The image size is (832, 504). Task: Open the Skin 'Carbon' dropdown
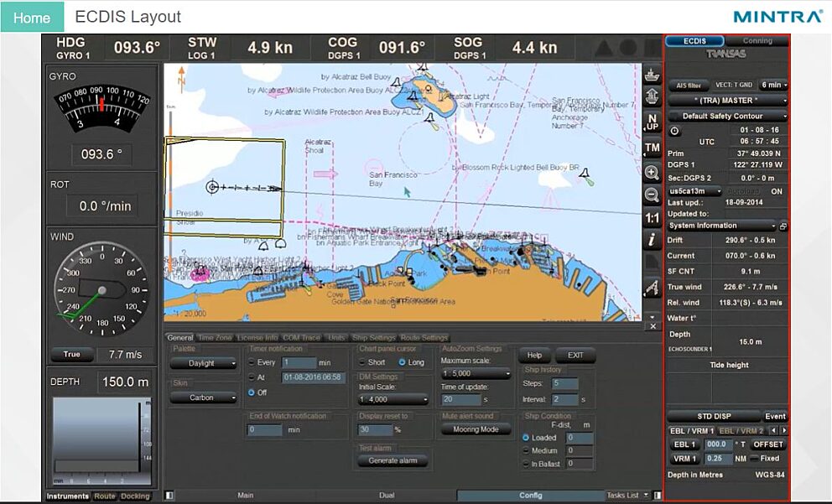click(x=204, y=397)
